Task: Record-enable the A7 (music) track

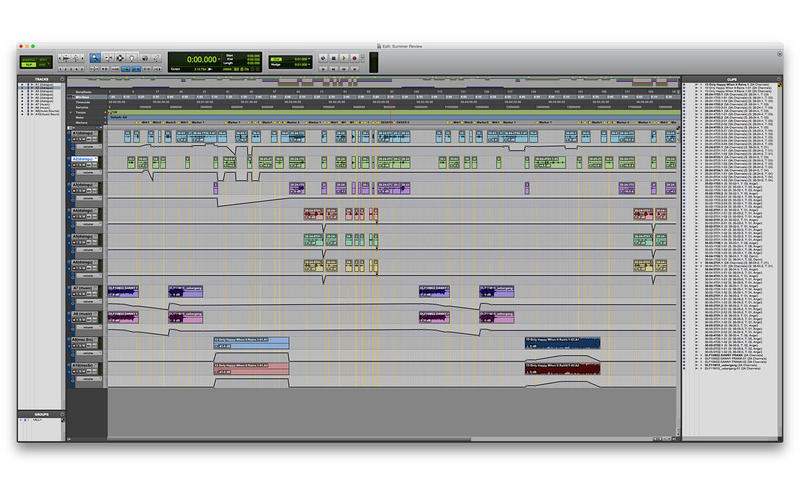Action: pos(74,294)
